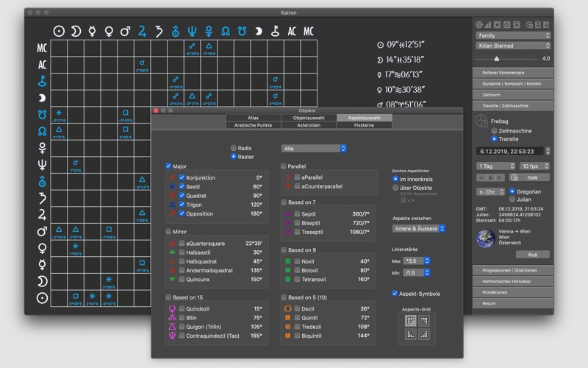Enable the Minor aspects checkbox
The height and width of the screenshot is (368, 588).
pos(168,231)
